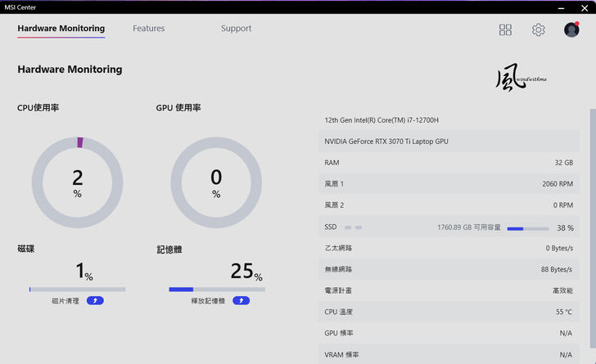Select the 風扇 1 2060 RPM row
Viewport: 596px width, 364px height.
[449, 184]
